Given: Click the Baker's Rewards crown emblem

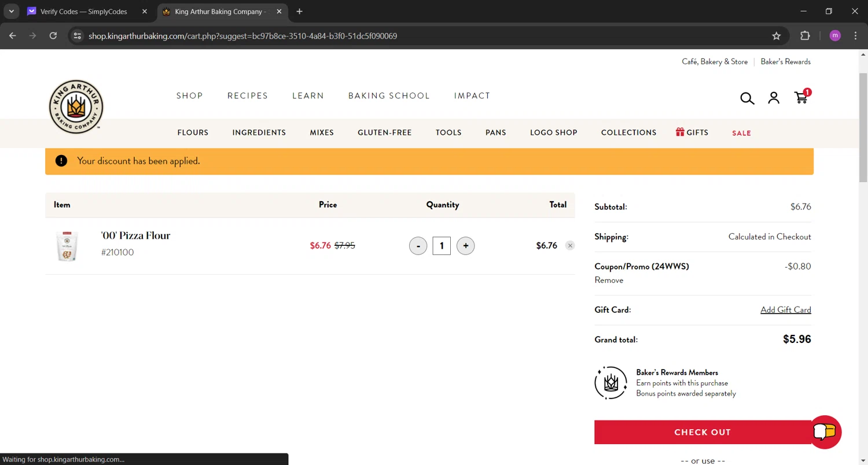Looking at the screenshot, I should click(x=610, y=383).
